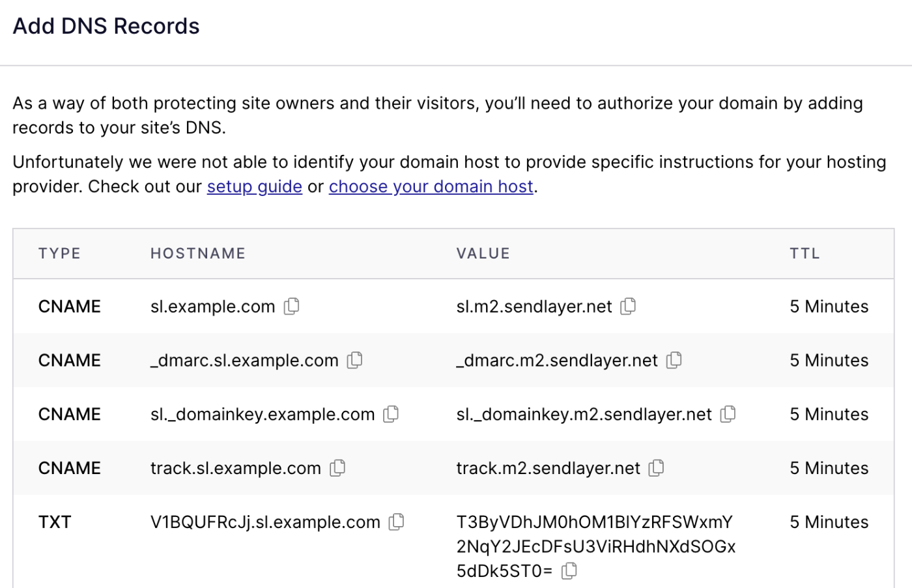Select the TTL column header
Viewport: 912px width, 588px height.
(x=805, y=253)
